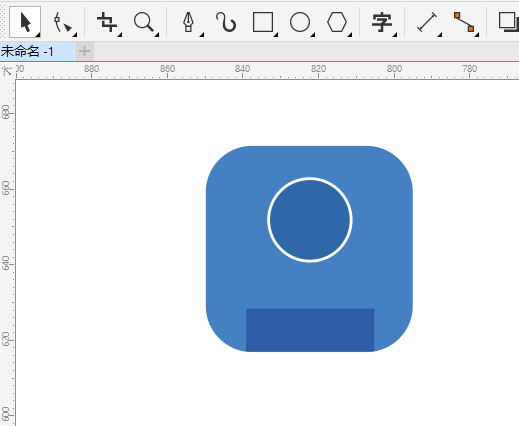This screenshot has width=519, height=426.
Task: Pick the Parallel Dimension tool
Action: 427,22
